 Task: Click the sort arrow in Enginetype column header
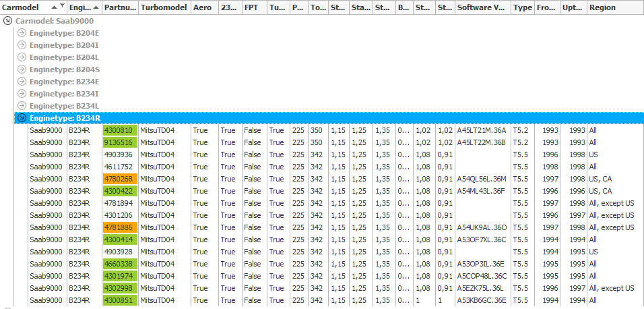(x=96, y=7)
